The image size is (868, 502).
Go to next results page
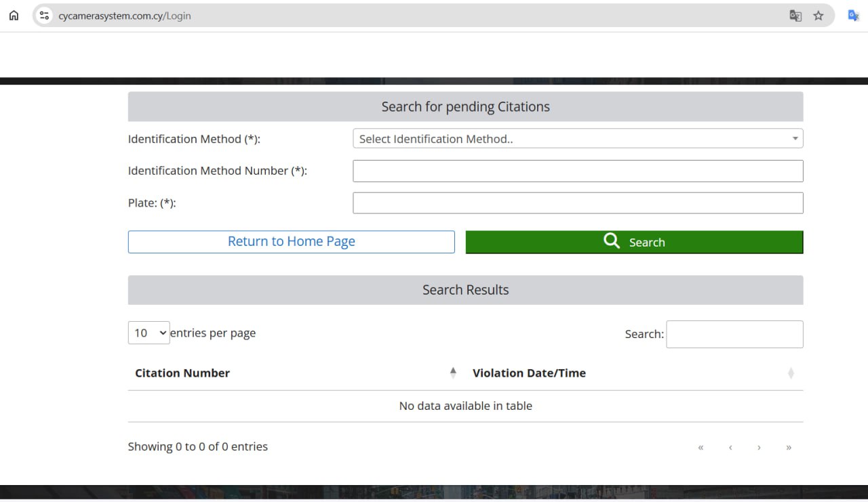759,447
